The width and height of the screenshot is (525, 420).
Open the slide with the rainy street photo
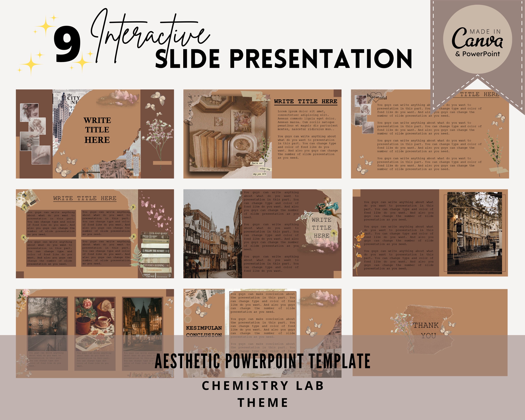tap(262, 234)
